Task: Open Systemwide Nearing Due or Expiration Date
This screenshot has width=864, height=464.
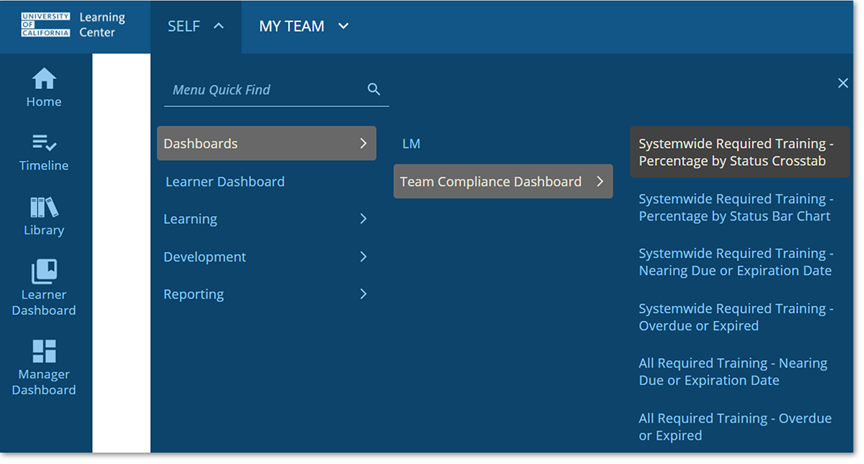Action: click(736, 262)
